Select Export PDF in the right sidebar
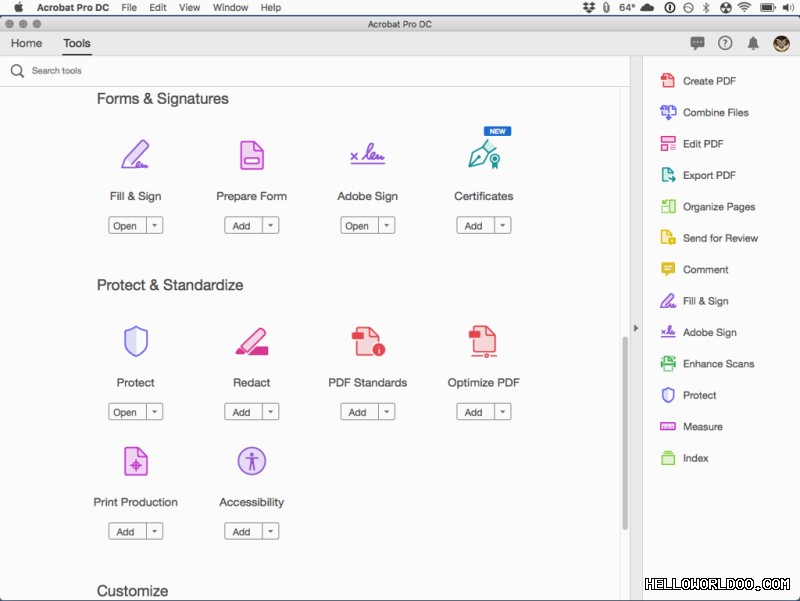800x601 pixels. [x=697, y=176]
